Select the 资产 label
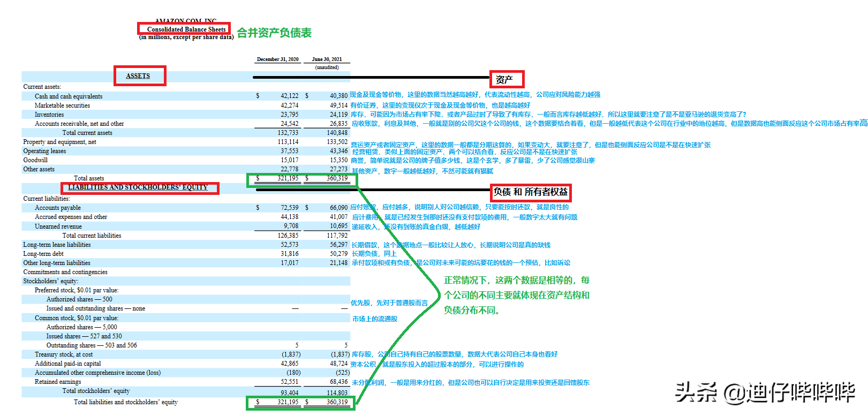The height and width of the screenshot is (416, 868). coord(504,80)
